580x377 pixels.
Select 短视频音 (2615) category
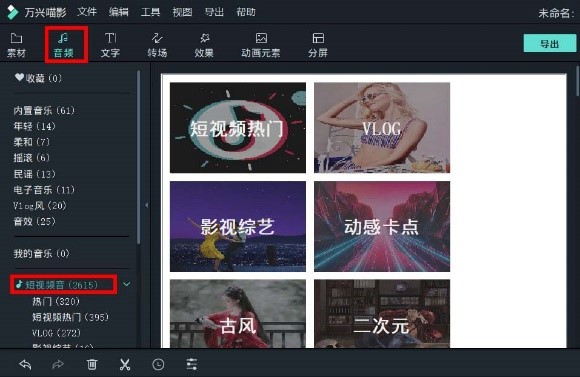[x=57, y=285]
